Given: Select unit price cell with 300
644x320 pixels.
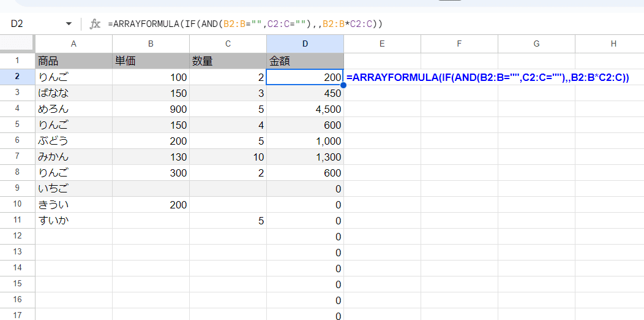Looking at the screenshot, I should [151, 173].
